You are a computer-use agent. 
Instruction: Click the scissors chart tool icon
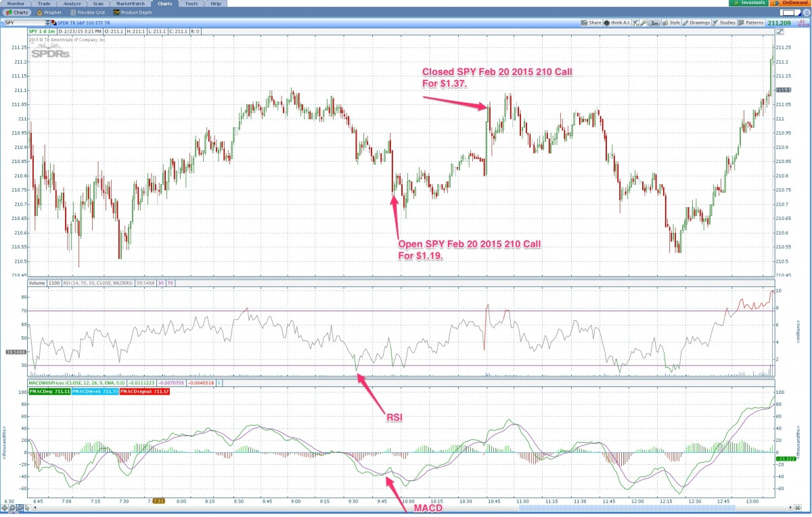pyautogui.click(x=635, y=23)
